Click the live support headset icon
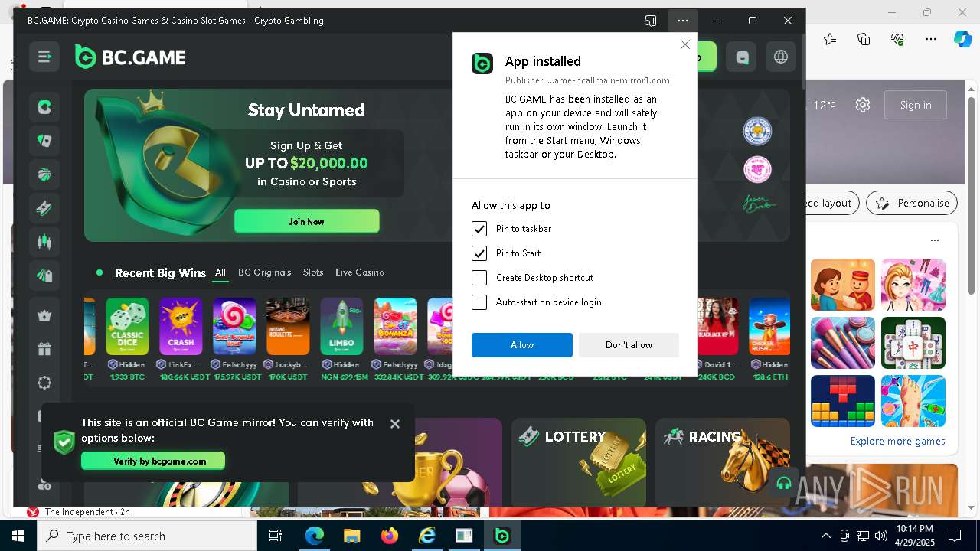 tap(783, 483)
